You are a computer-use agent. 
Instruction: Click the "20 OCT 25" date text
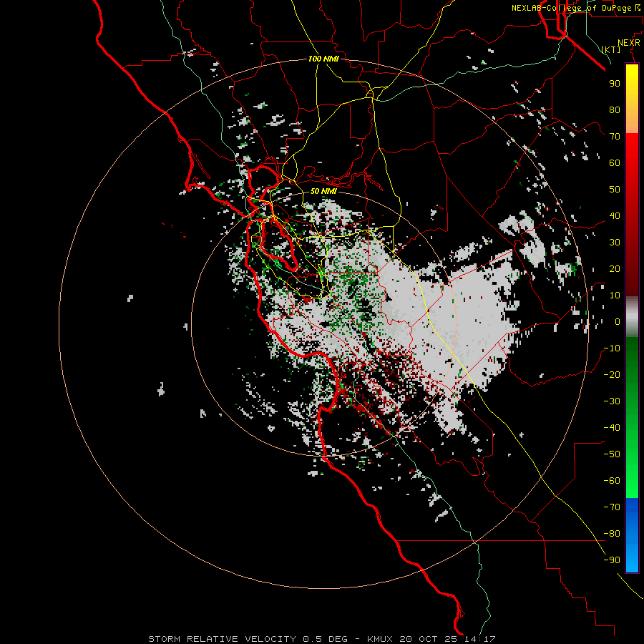[x=429, y=639]
